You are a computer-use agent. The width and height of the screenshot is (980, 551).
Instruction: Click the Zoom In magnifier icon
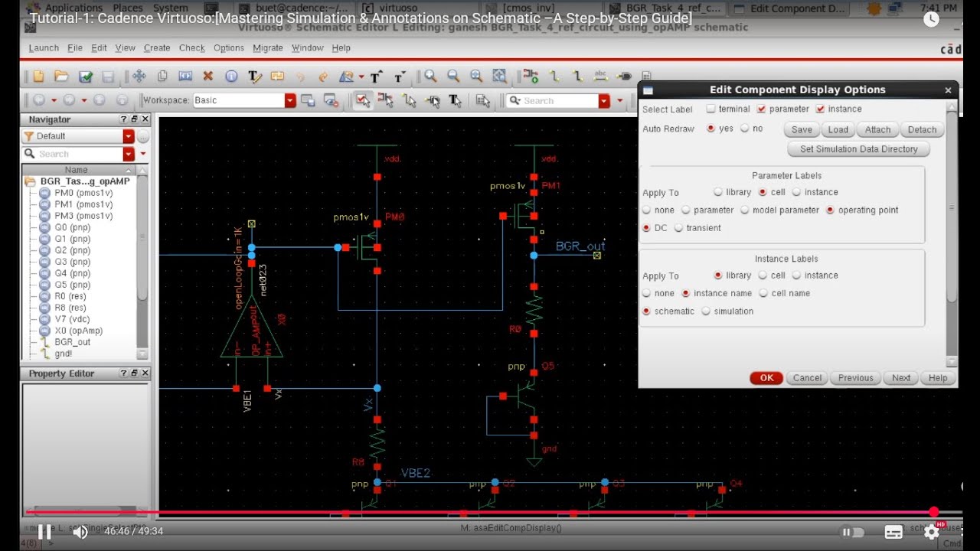430,76
